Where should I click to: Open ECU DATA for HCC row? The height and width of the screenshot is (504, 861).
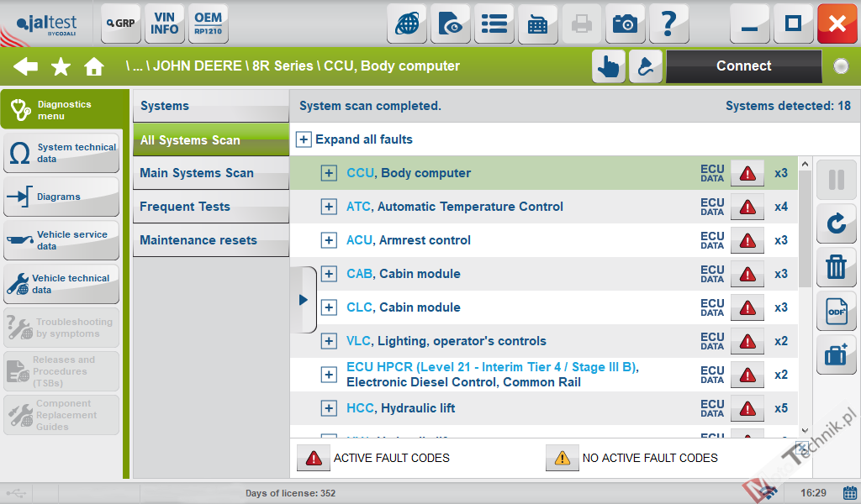[712, 408]
